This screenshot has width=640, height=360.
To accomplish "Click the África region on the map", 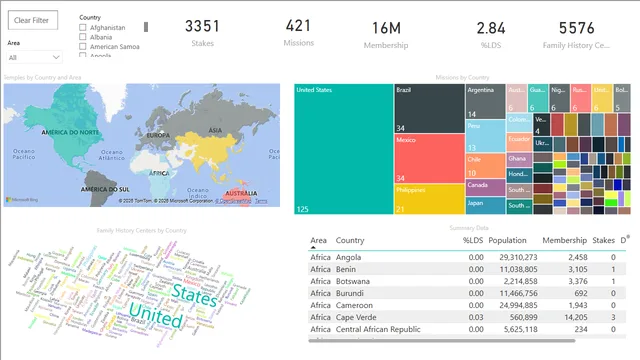I will [x=159, y=173].
